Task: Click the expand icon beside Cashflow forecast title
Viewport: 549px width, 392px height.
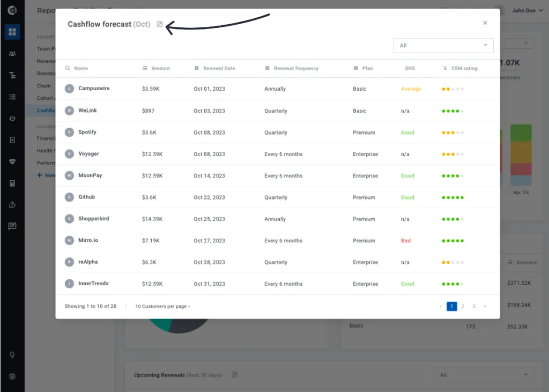Action: [160, 24]
